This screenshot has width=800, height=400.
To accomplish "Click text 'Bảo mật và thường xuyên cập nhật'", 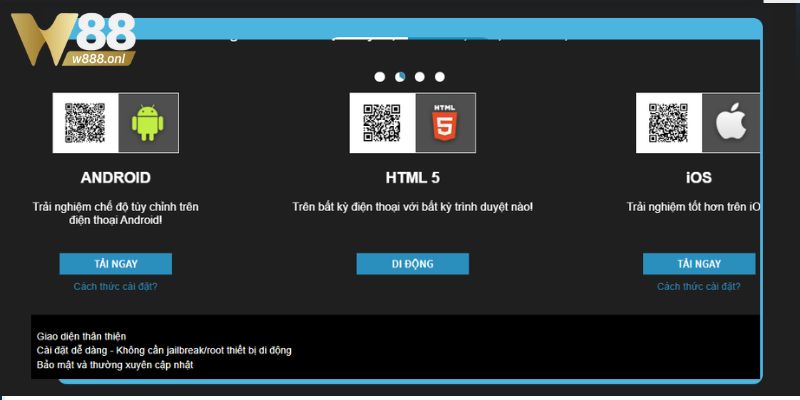I will pyautogui.click(x=115, y=365).
